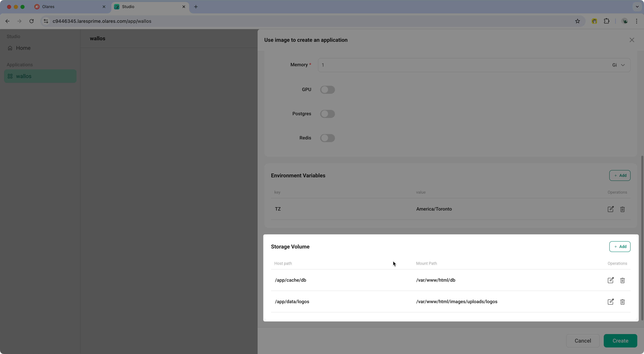The image size is (644, 354).
Task: Open browser extensions menu
Action: pyautogui.click(x=606, y=21)
